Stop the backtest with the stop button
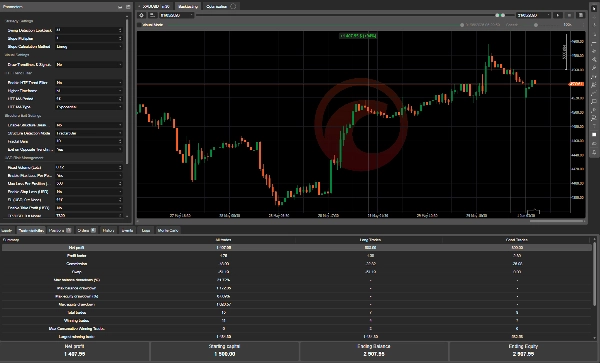 point(569,15)
